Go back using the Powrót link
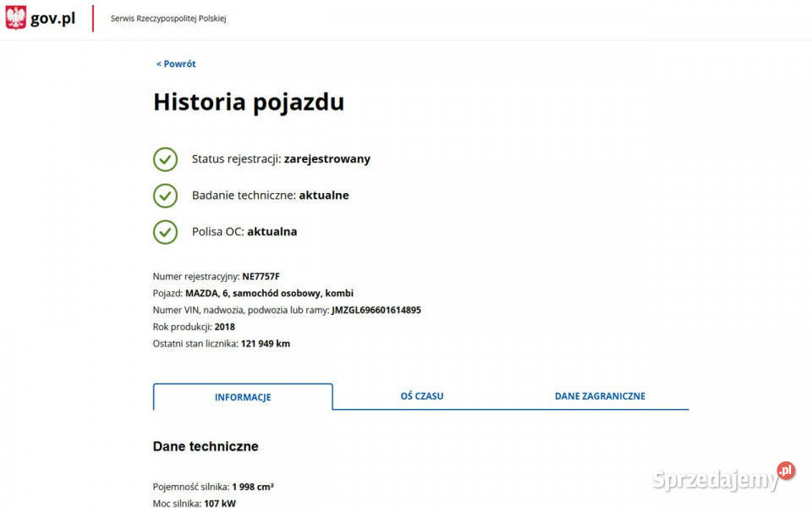 point(176,64)
